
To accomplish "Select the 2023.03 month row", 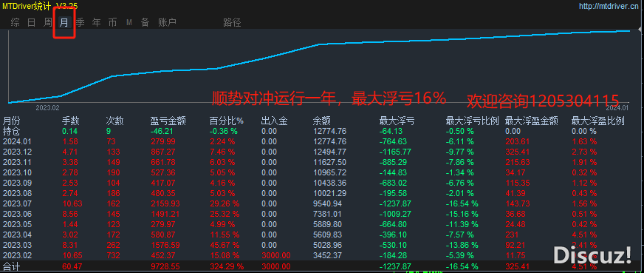I will click(322, 245).
